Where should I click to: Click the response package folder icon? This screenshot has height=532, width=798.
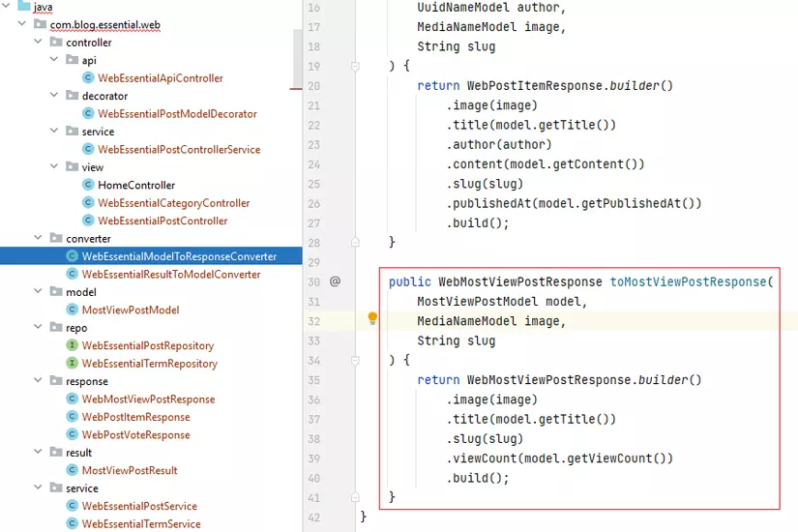[56, 381]
